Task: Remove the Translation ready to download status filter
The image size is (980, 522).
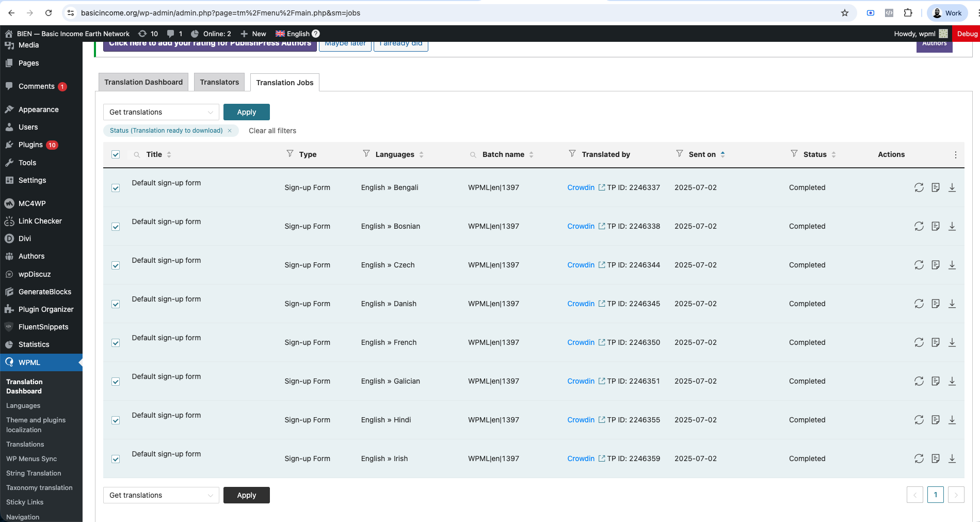Action: click(x=230, y=131)
